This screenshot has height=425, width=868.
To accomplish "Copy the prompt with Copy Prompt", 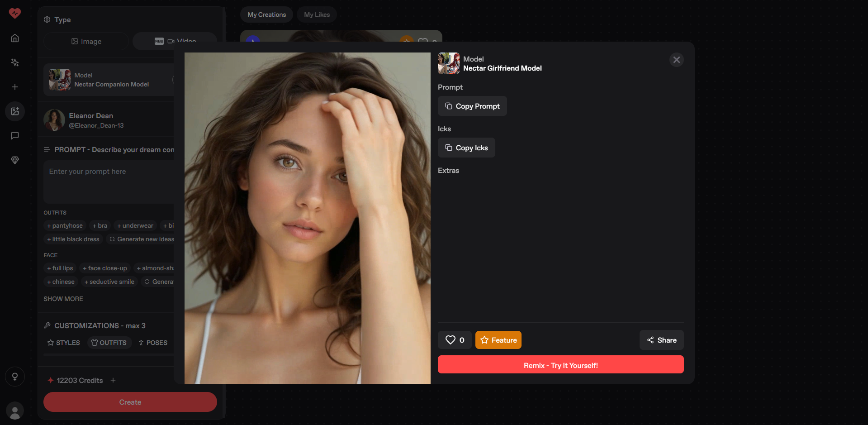I will pos(472,106).
